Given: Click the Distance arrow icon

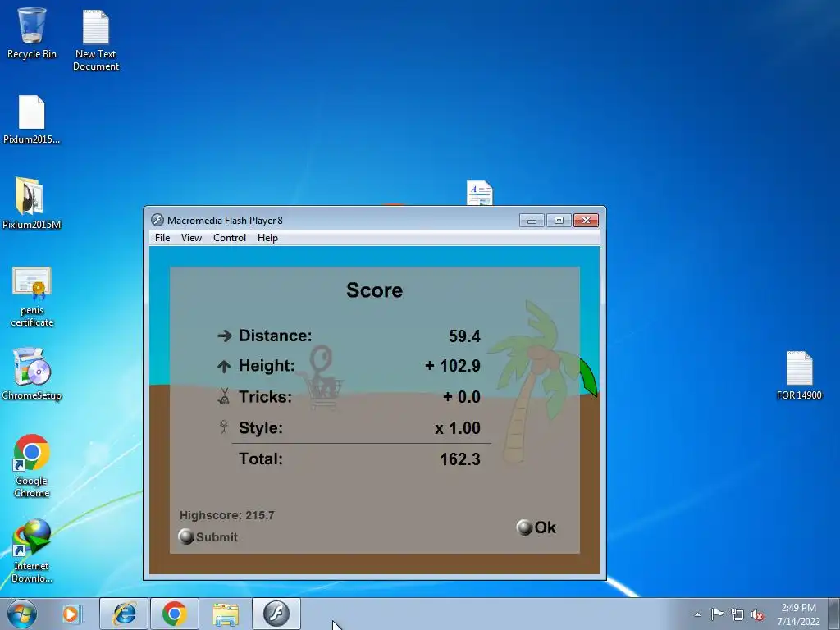Looking at the screenshot, I should coord(225,336).
